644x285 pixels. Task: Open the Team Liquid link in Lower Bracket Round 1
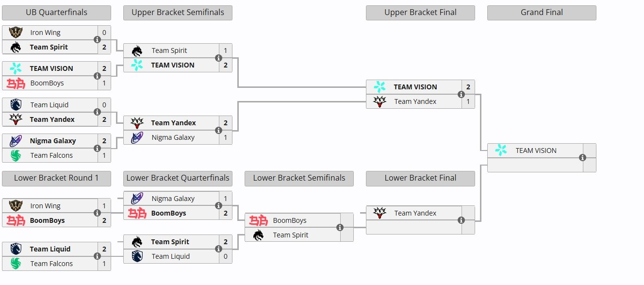coord(50,249)
